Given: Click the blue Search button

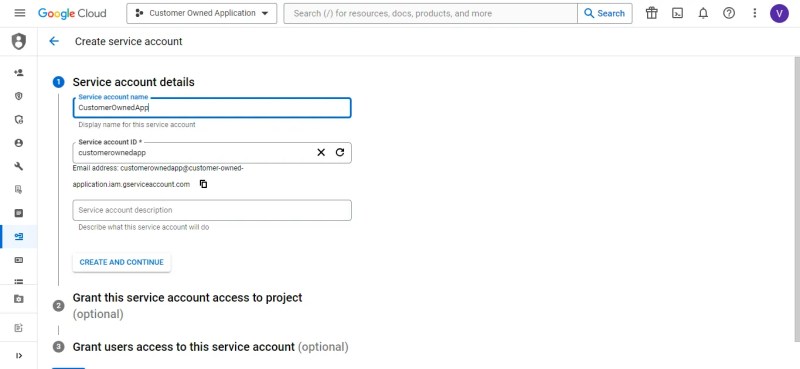Looking at the screenshot, I should 605,13.
